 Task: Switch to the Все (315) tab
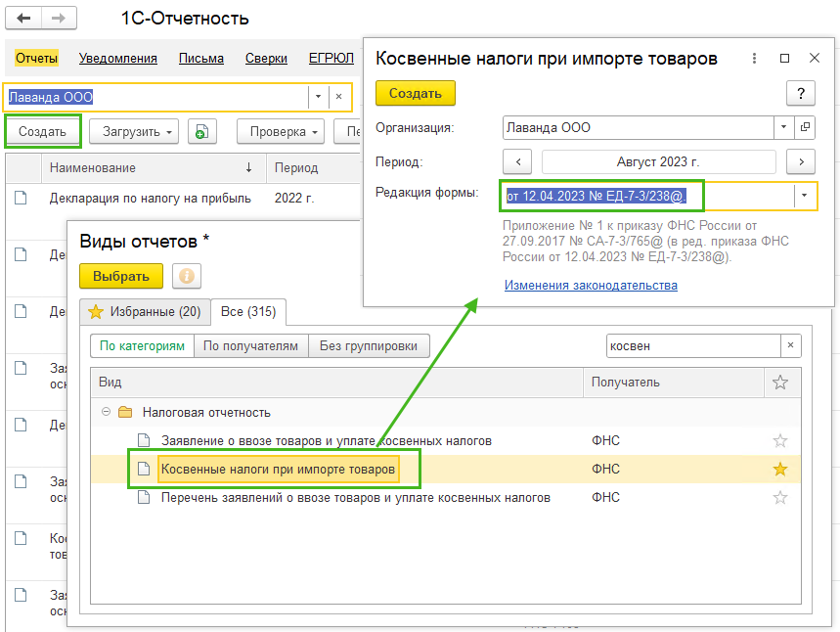point(248,311)
